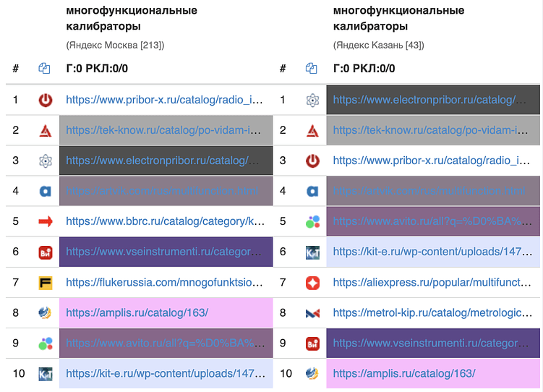543x392 pixels.
Task: Click the metrol-kip favicon in the Kazan list
Action: click(x=312, y=313)
